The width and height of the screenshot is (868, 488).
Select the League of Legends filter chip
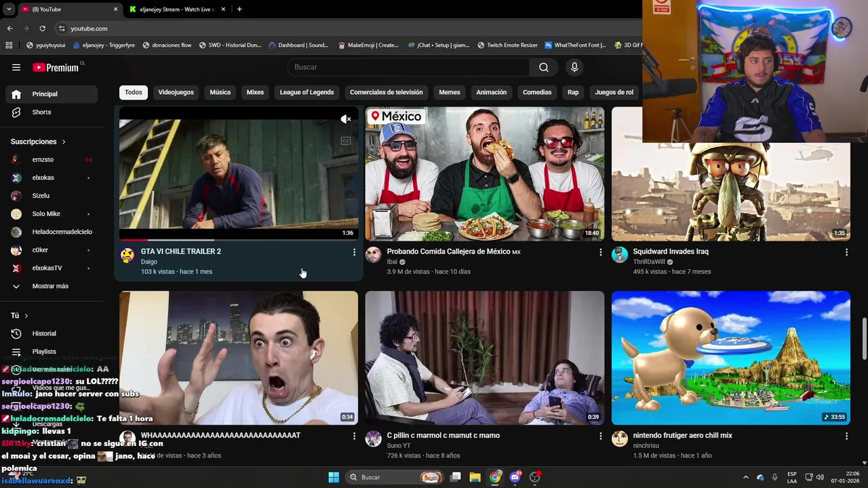click(x=307, y=92)
